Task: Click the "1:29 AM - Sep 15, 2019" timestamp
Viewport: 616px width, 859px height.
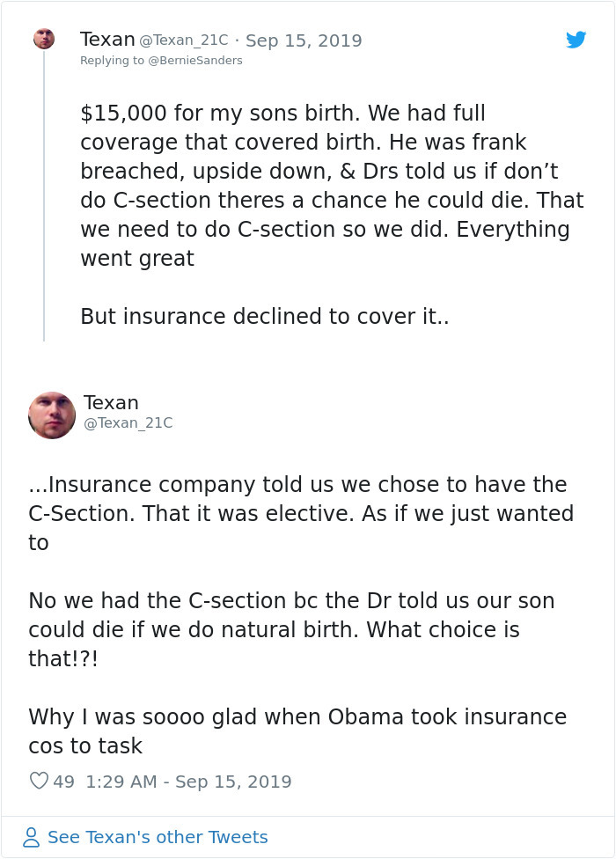Action: coord(188,782)
